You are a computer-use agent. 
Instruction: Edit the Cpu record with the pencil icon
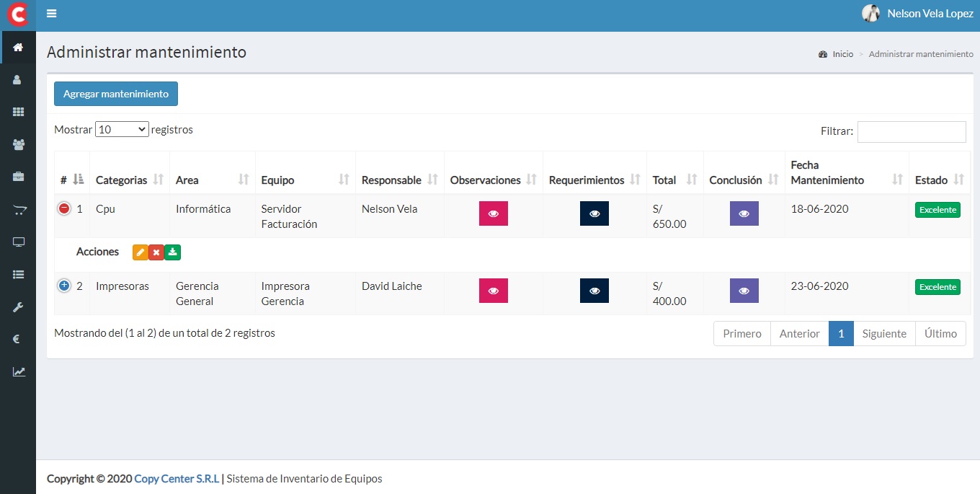click(x=140, y=252)
